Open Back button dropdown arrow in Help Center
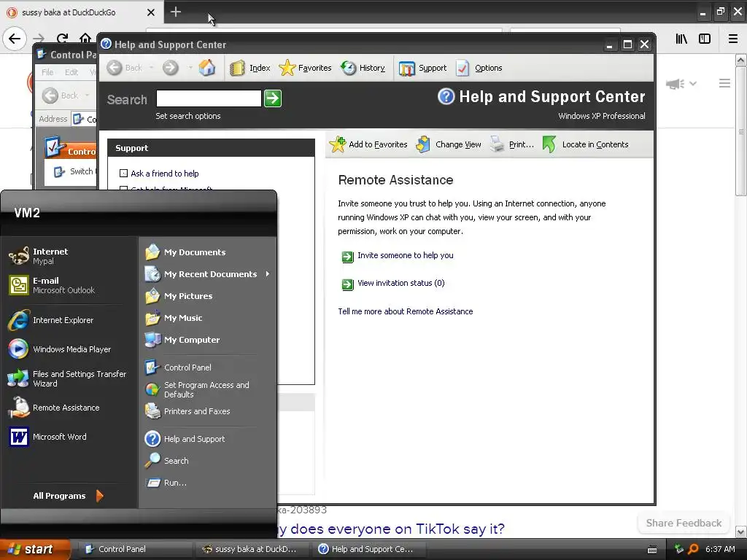The width and height of the screenshot is (747, 560). pos(152,68)
